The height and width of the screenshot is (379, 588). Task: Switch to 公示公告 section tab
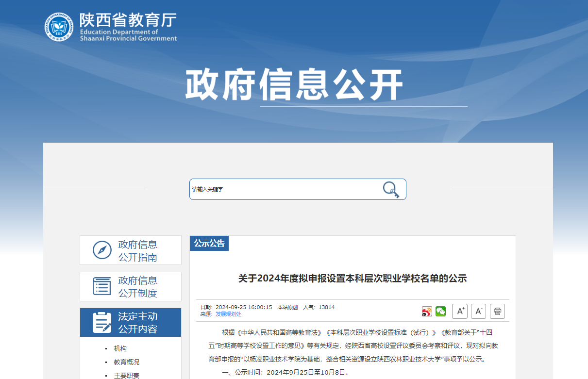210,243
